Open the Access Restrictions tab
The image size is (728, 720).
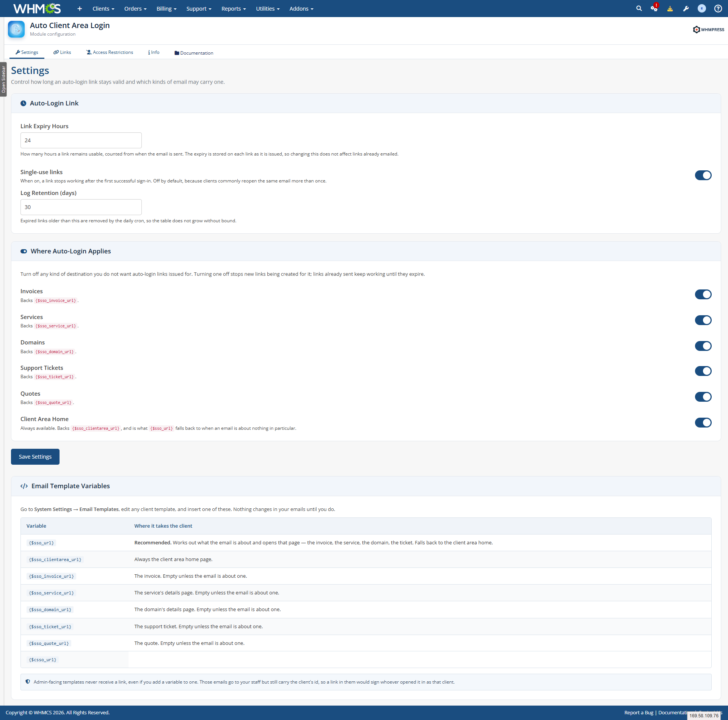coord(110,52)
